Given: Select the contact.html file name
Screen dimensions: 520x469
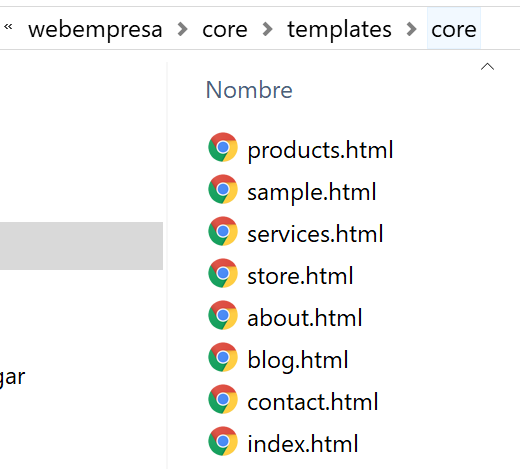Looking at the screenshot, I should tap(313, 402).
